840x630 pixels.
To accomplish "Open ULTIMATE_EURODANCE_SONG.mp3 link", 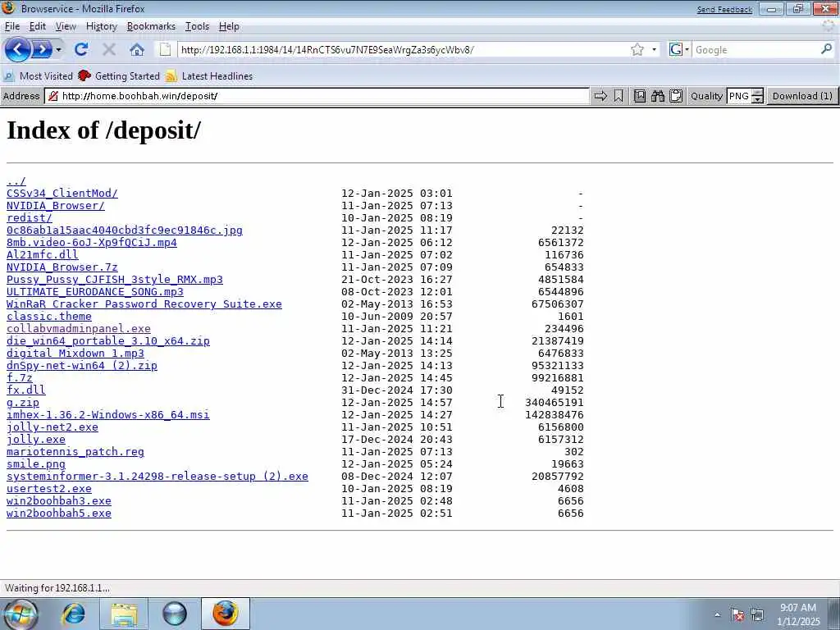I will (x=95, y=292).
